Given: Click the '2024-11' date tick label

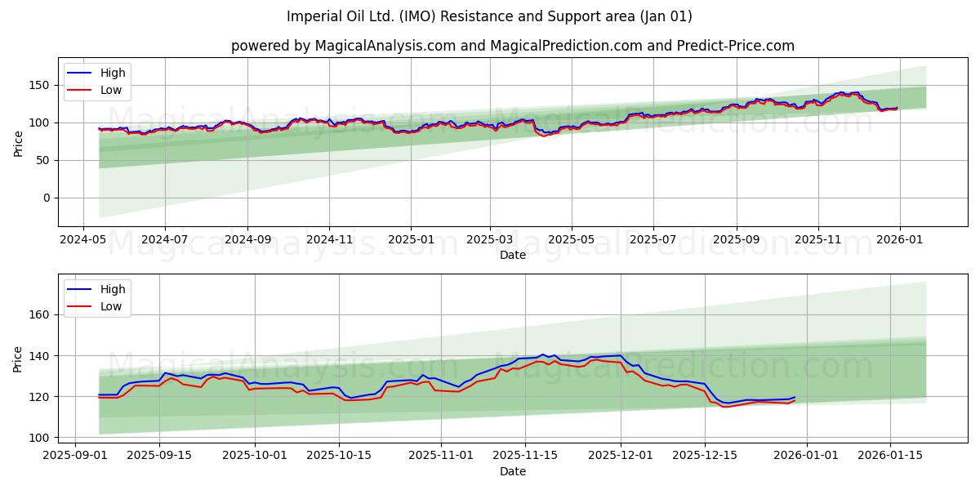Looking at the screenshot, I should click(329, 240).
